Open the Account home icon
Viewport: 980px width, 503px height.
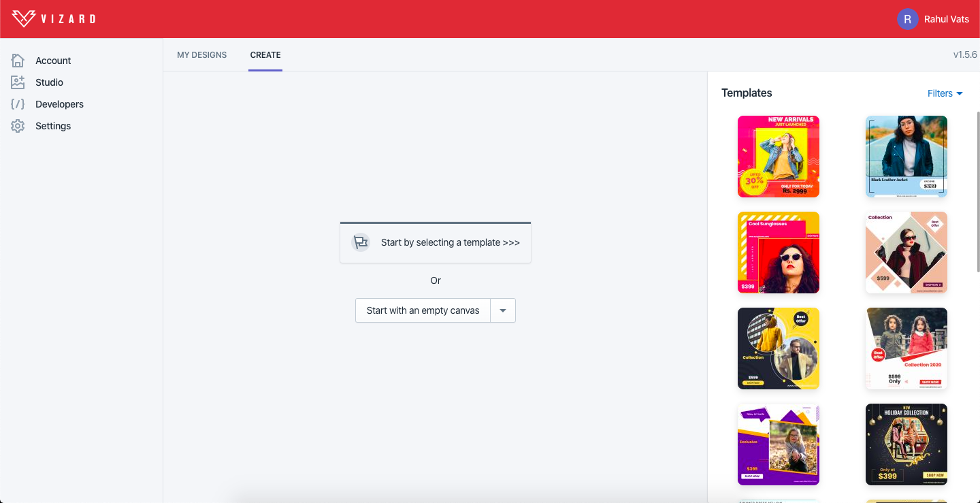(18, 61)
